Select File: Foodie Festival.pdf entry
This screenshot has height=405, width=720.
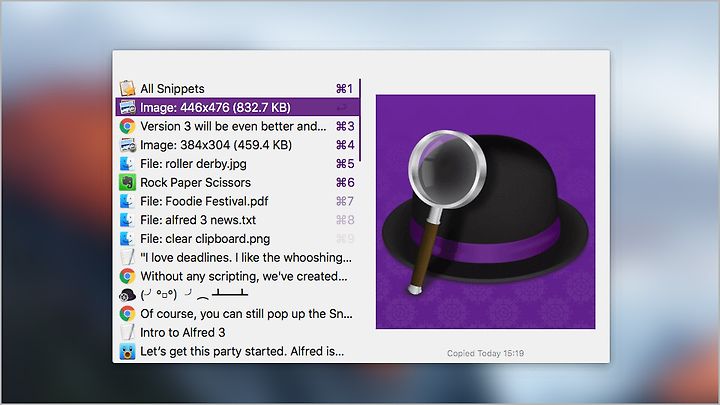point(237,201)
